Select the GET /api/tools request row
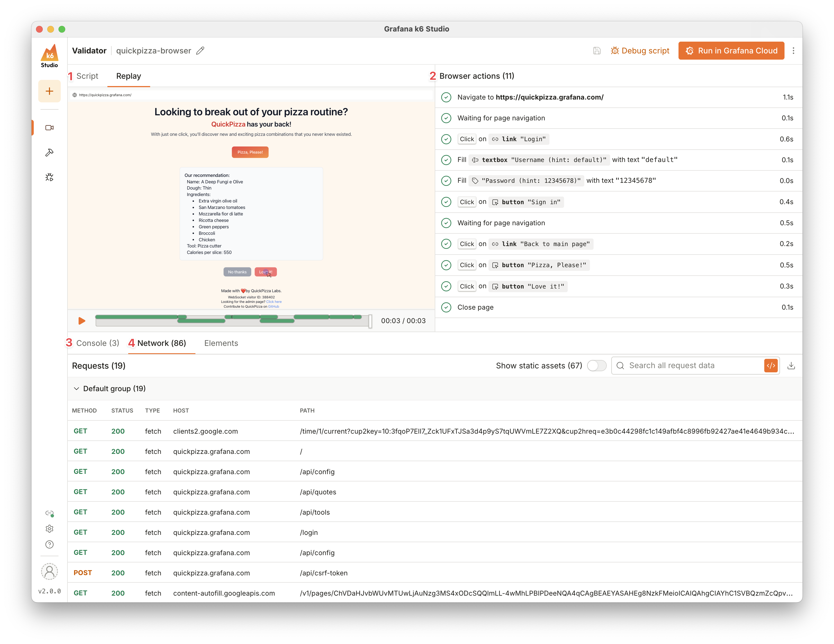 point(434,512)
